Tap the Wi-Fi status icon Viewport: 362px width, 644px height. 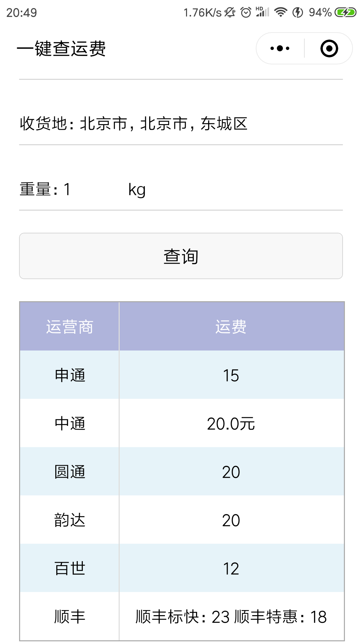point(281,12)
